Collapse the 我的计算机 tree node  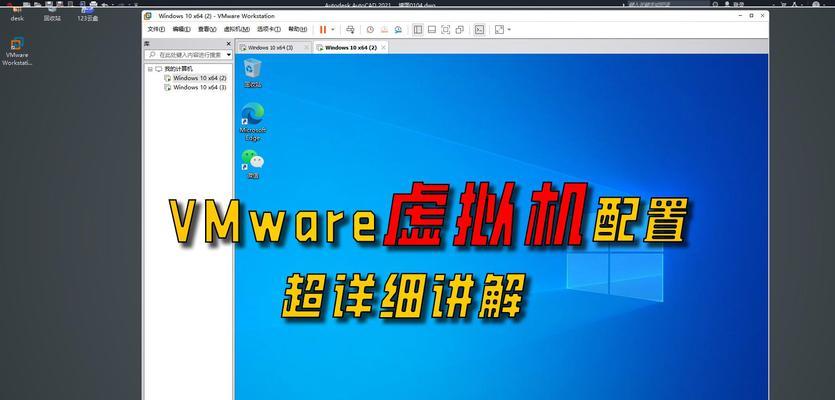pos(150,69)
